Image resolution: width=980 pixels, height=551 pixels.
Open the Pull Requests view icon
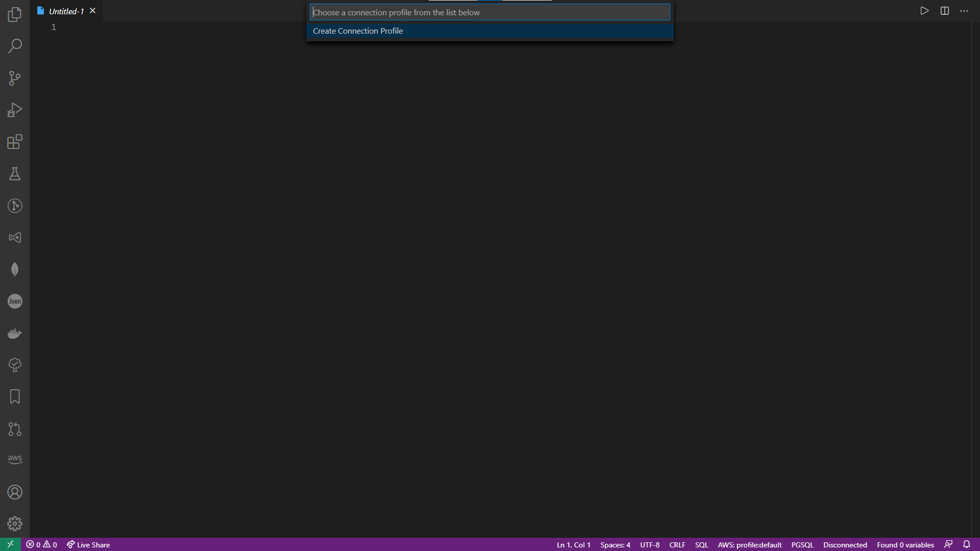pos(15,429)
